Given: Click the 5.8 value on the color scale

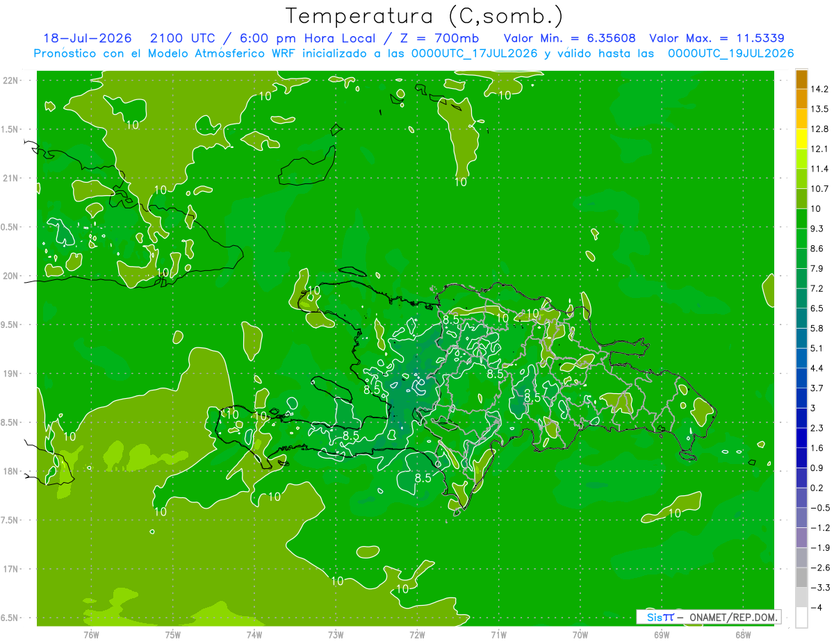Looking at the screenshot, I should (817, 329).
